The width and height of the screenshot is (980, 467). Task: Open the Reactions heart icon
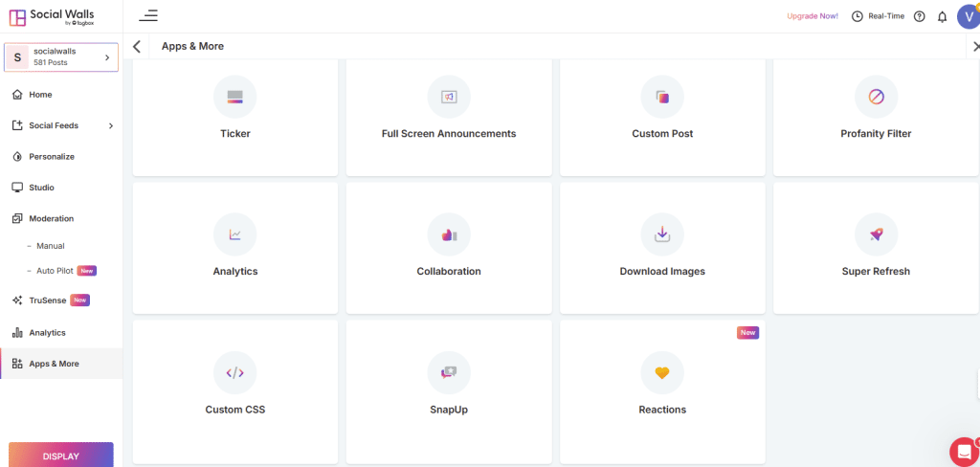coord(662,372)
